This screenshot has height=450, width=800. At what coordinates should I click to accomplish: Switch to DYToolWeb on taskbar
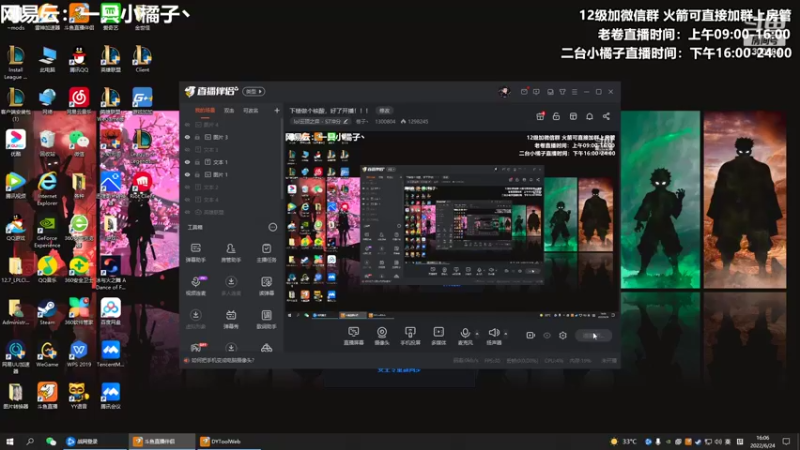coord(228,441)
